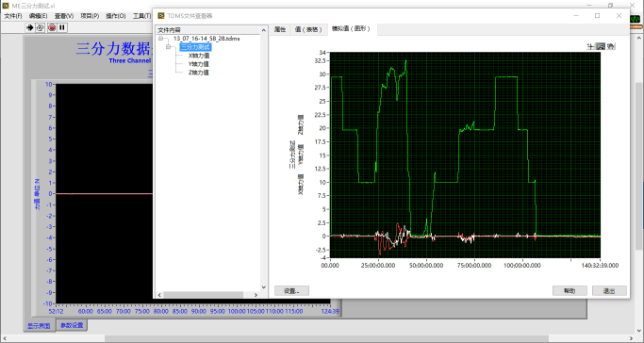The image size is (644, 343).
Task: Switch to the 属性 tab
Action: pyautogui.click(x=280, y=29)
